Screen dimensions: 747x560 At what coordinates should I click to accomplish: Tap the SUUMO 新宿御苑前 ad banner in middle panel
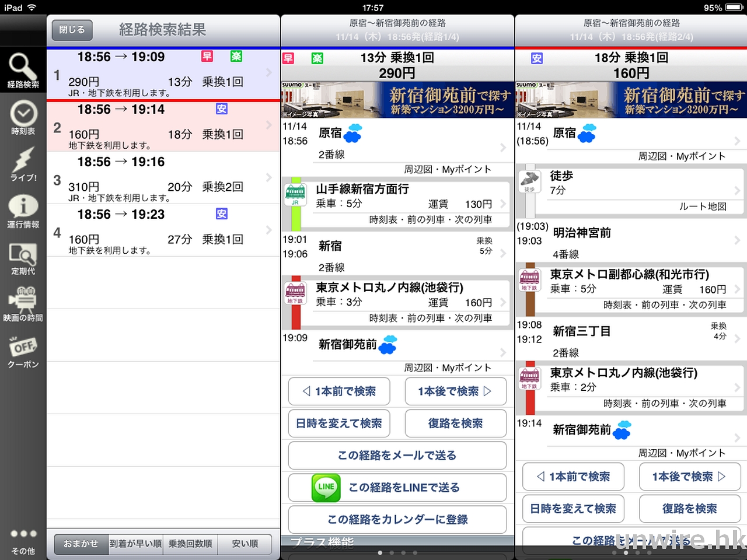pyautogui.click(x=397, y=100)
